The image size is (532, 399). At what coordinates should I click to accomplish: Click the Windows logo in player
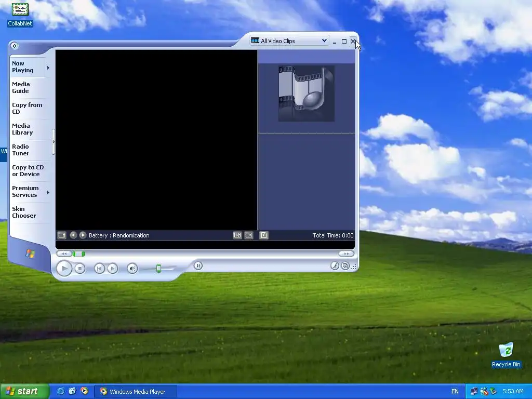tap(30, 254)
